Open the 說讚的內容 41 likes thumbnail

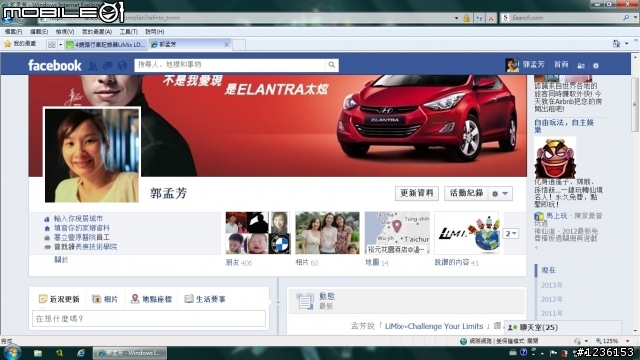point(467,233)
